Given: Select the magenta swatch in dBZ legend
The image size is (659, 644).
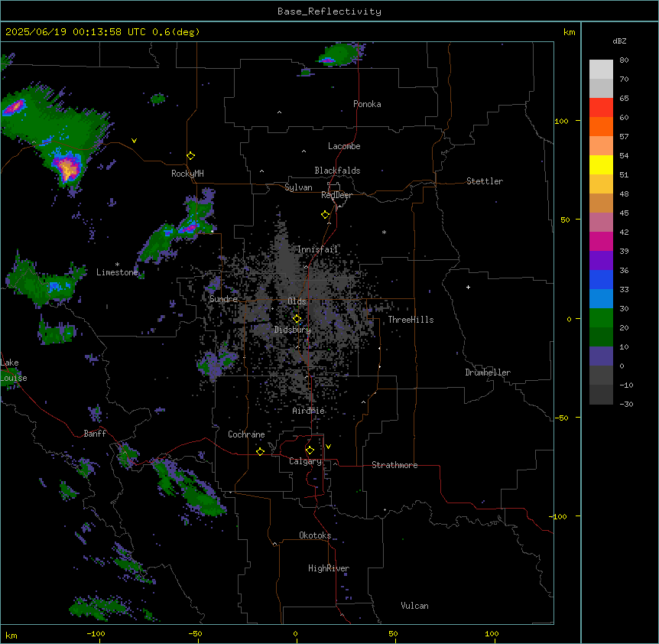Looking at the screenshot, I should click(x=601, y=241).
